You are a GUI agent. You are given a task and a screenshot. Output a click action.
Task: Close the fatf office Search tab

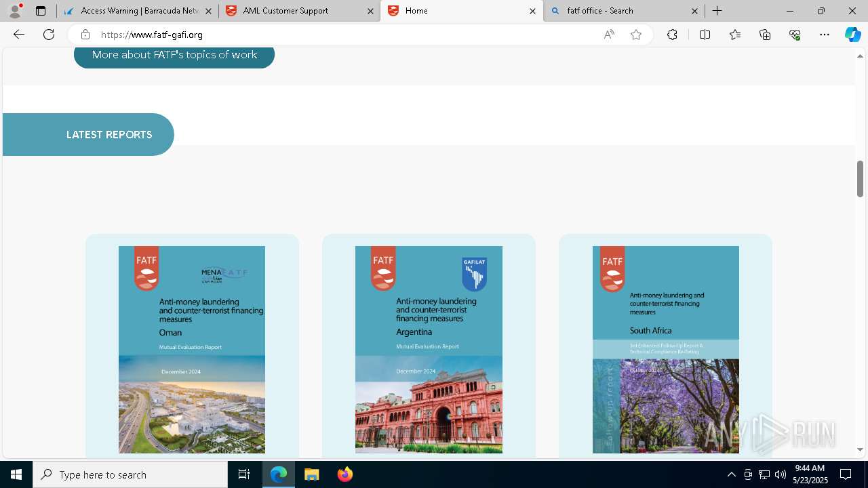694,11
